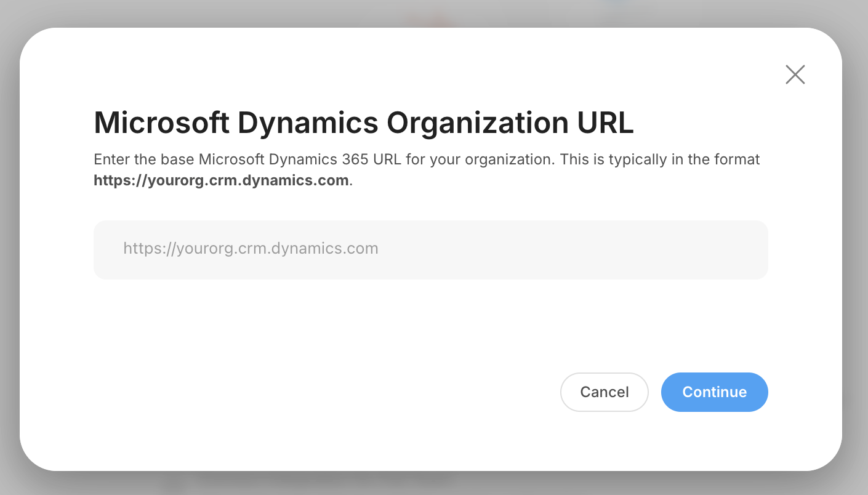
Task: Click the word "Microsoft" in the dialog title
Action: click(161, 123)
